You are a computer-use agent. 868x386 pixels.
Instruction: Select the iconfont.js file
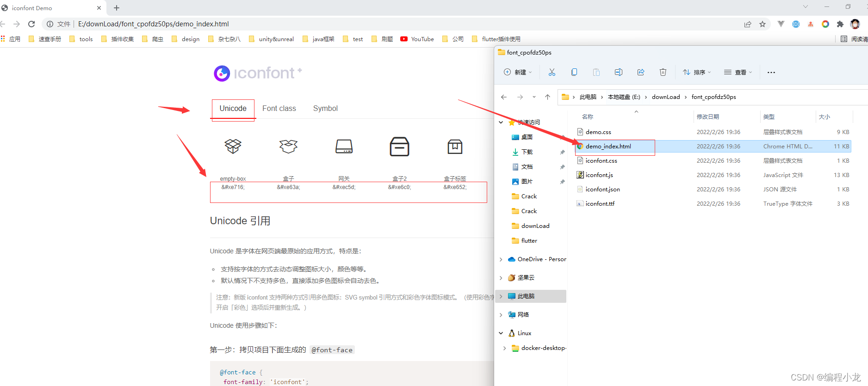tap(599, 175)
